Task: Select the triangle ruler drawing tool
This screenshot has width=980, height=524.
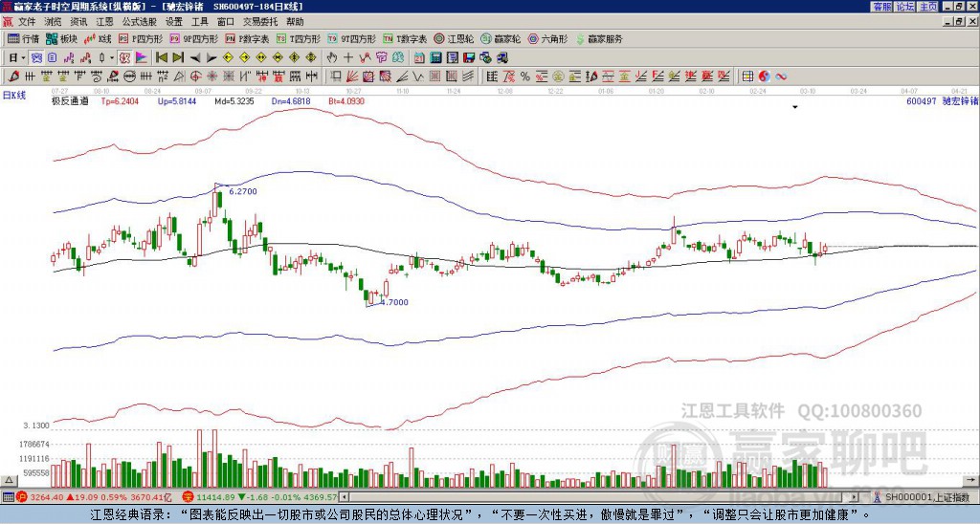Action: tap(179, 76)
